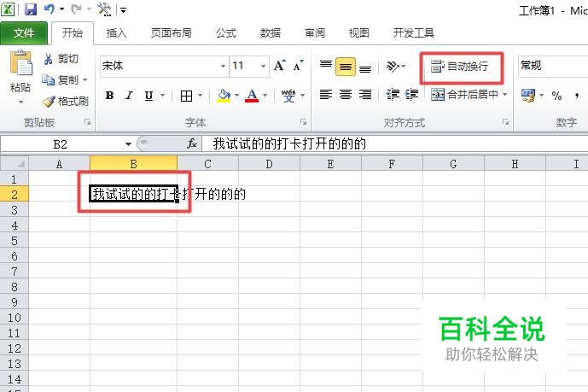Click the Redo arrow icon
Screen dimensions: 588x392
pos(76,9)
